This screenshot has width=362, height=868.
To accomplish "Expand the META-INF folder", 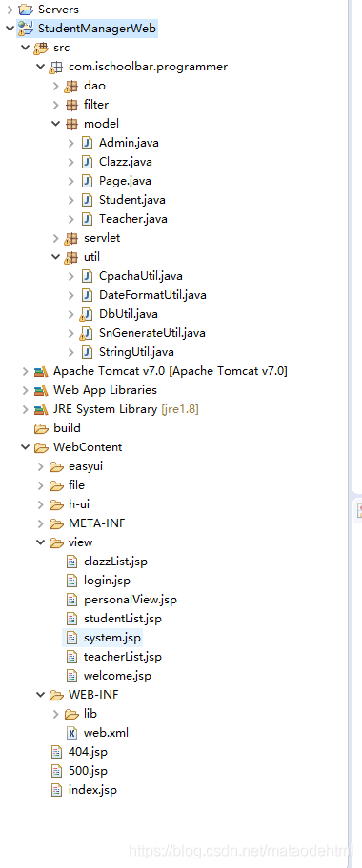I will (40, 523).
